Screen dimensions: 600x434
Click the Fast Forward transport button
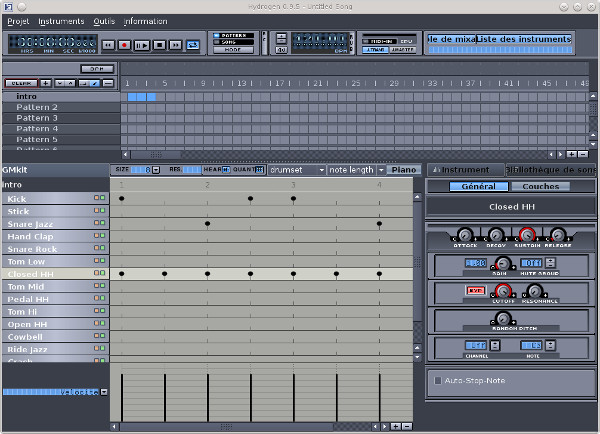[x=176, y=45]
